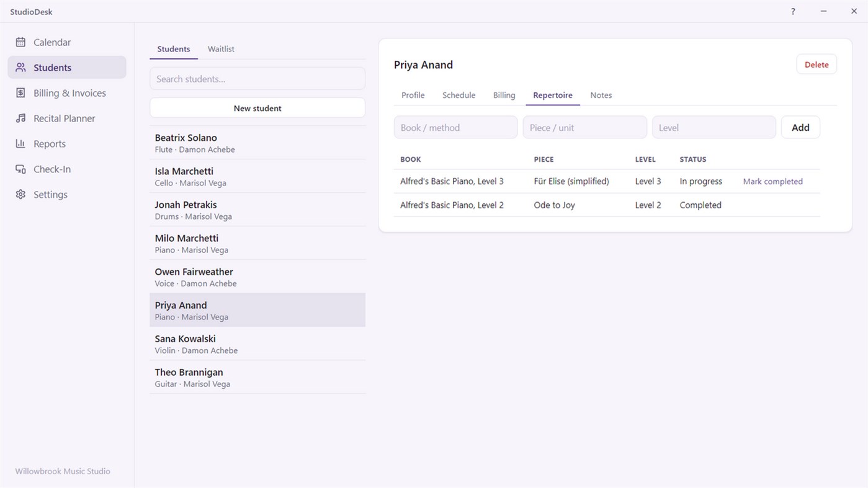
Task: Mark Für Elise as completed
Action: point(772,182)
